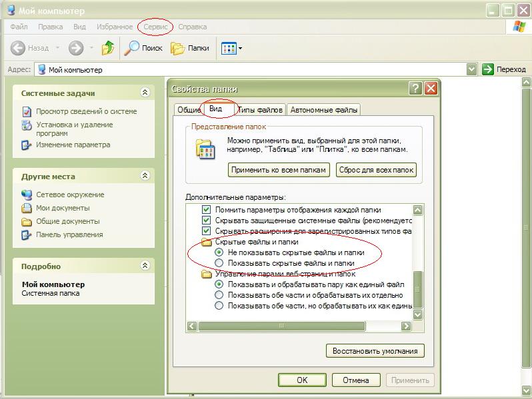Go up one folder level icon

[108, 48]
